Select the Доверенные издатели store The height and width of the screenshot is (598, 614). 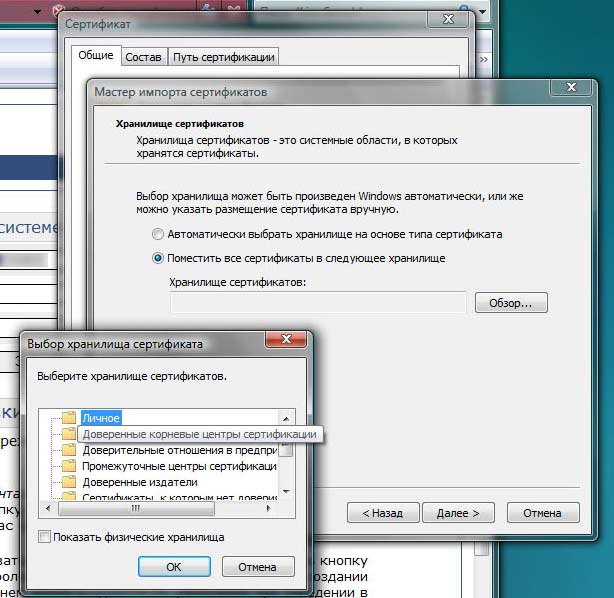click(x=140, y=482)
